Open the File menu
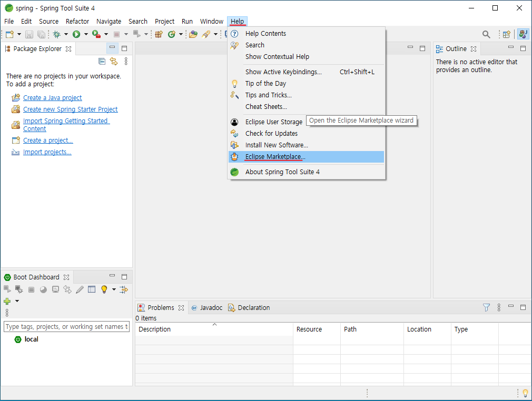This screenshot has height=401, width=532. pyautogui.click(x=9, y=22)
